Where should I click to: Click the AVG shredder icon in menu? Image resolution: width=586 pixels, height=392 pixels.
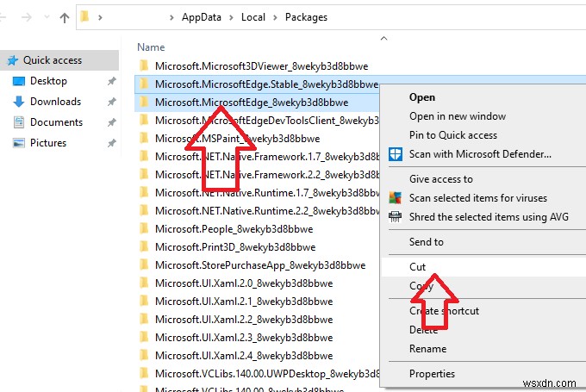click(x=395, y=217)
